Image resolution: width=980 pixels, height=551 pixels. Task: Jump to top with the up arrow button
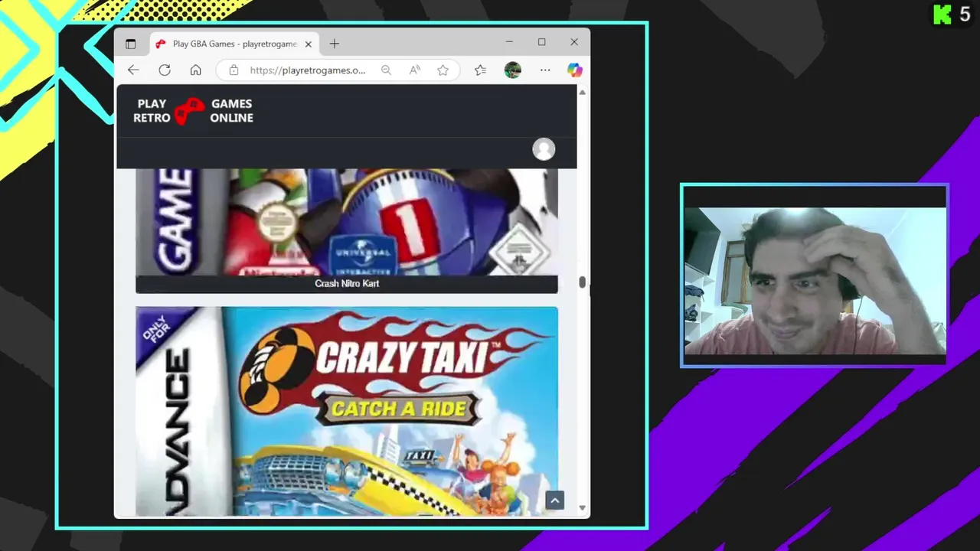tap(554, 500)
